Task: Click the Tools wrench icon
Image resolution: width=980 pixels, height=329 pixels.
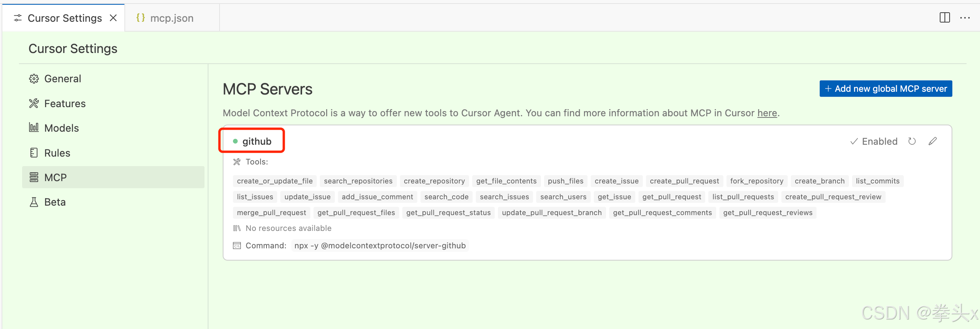Action: 237,162
